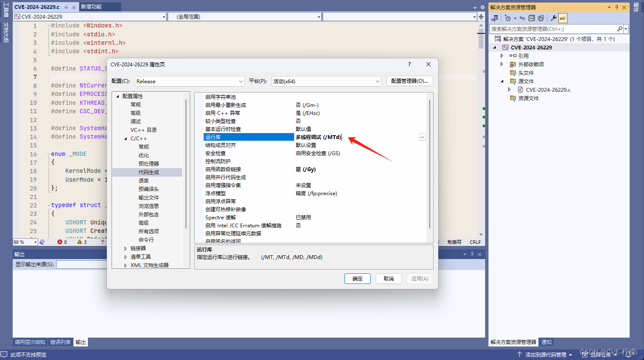Click status bar notification speech bubble icon
The width and height of the screenshot is (644, 360).
[4, 355]
